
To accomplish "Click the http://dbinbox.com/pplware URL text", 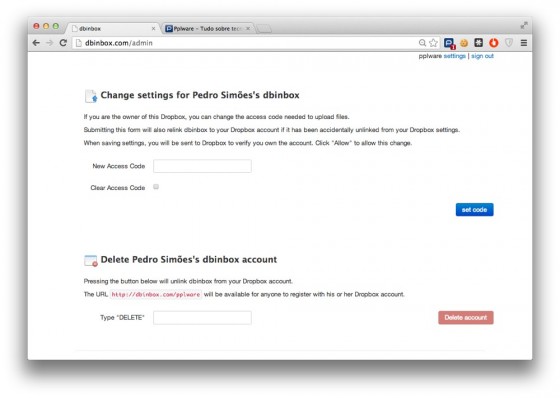I will (155, 294).
